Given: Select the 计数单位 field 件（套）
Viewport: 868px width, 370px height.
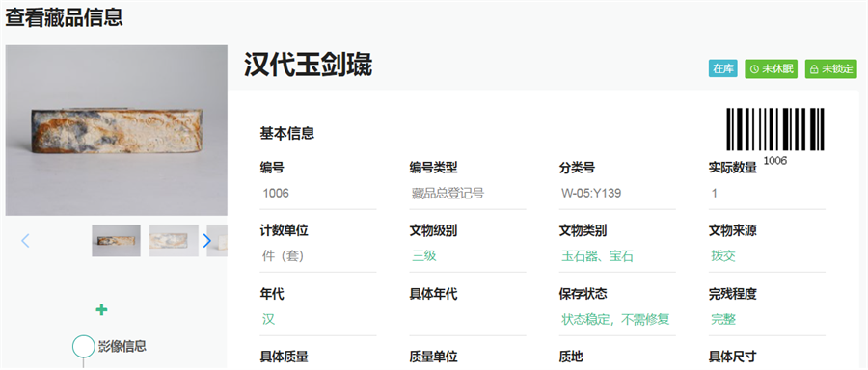Looking at the screenshot, I should [317, 256].
